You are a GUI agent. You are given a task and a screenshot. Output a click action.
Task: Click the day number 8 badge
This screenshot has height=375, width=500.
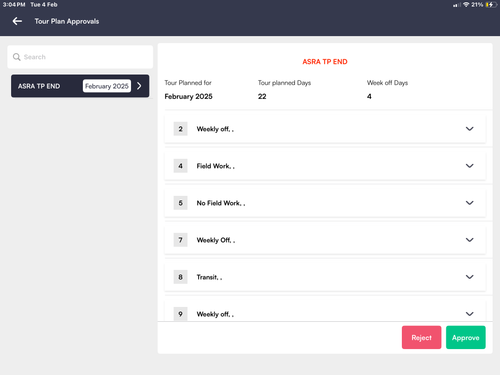180,277
